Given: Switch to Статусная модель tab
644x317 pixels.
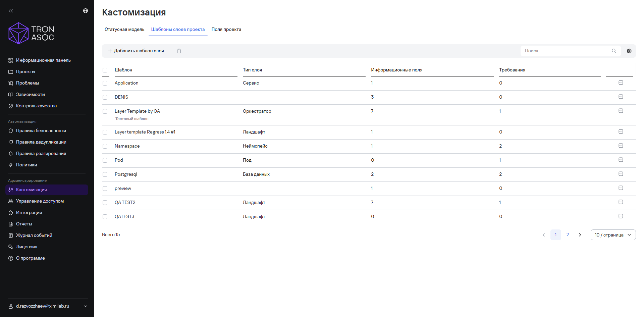Looking at the screenshot, I should click(124, 30).
